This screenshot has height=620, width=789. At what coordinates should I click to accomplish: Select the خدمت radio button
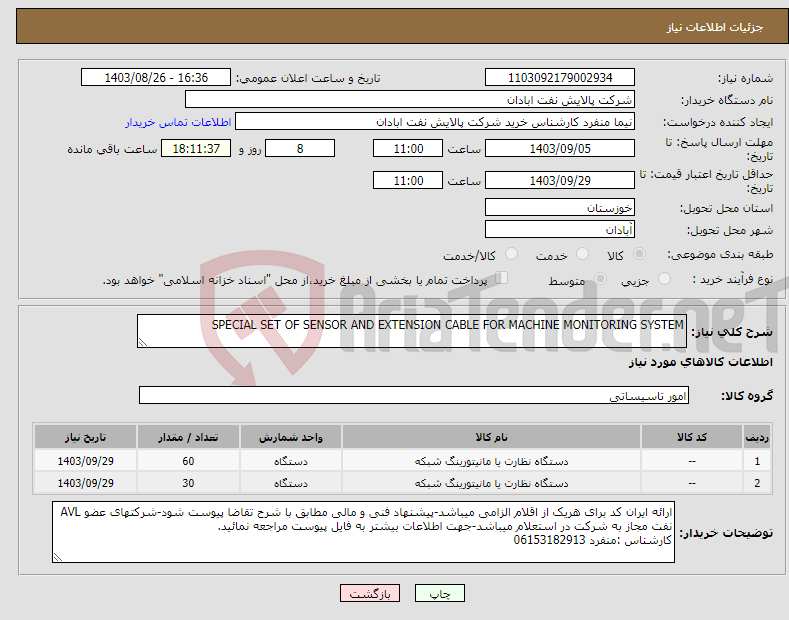coord(582,254)
